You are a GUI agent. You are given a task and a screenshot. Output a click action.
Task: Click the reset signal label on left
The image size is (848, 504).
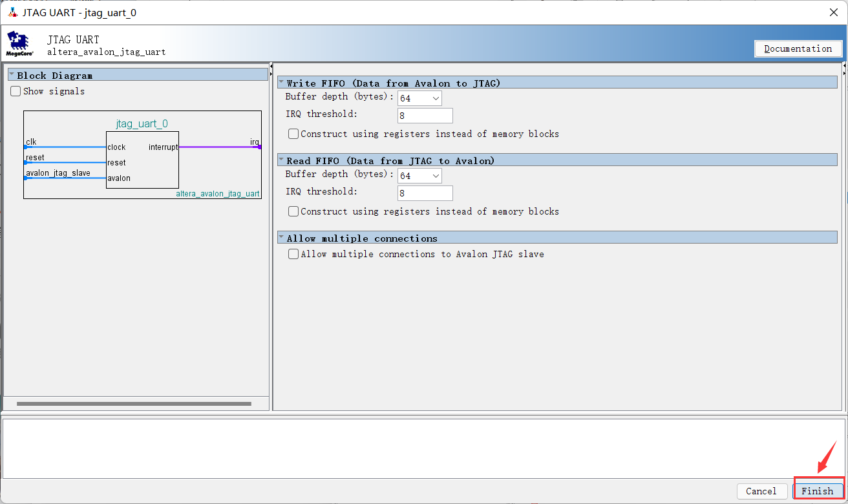[x=35, y=158]
